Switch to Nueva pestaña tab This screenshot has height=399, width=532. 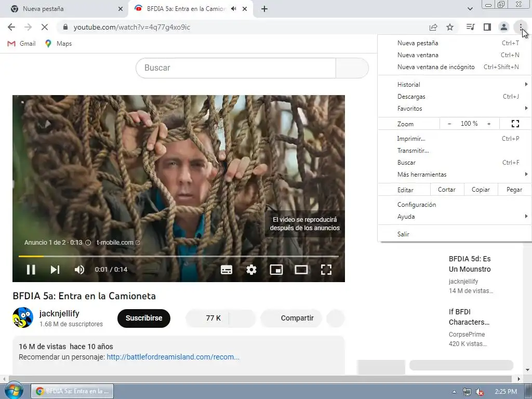point(64,9)
